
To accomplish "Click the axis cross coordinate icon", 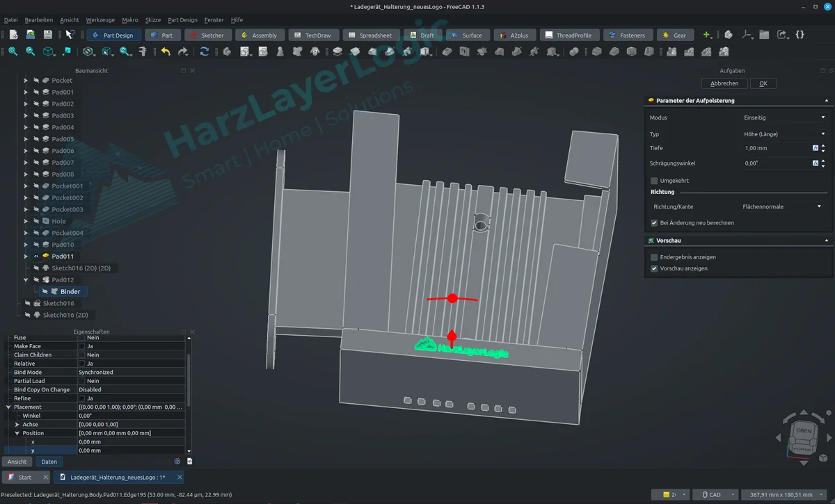I will [x=747, y=35].
